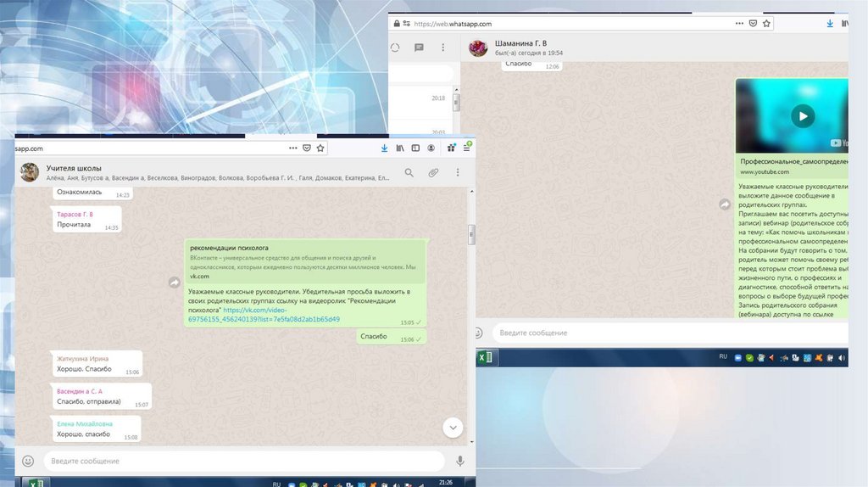Click URL https://web.whatsapp.com in back browser
The image size is (868, 487).
tap(453, 24)
